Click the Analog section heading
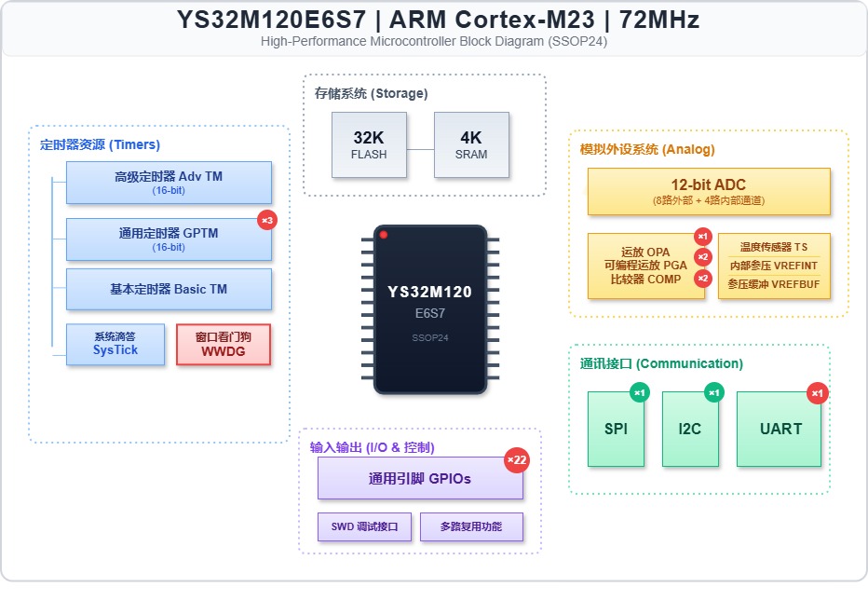 coord(647,150)
